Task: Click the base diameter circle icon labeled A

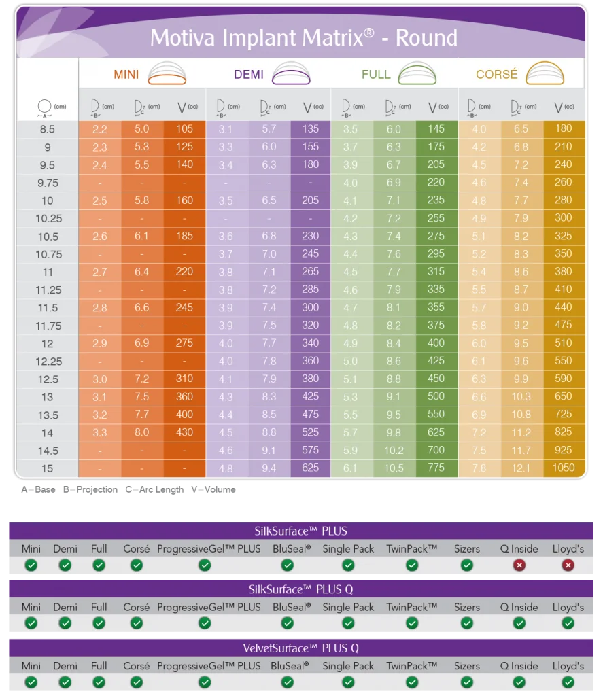Action: click(44, 106)
